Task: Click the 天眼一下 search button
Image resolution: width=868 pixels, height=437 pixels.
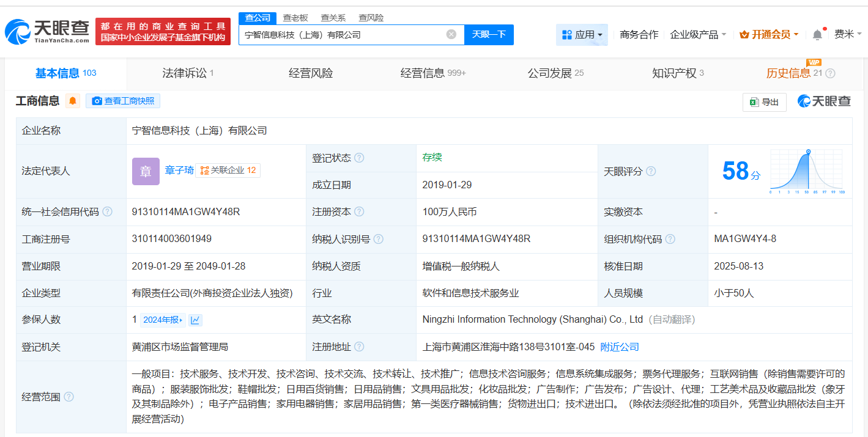Action: pyautogui.click(x=489, y=34)
